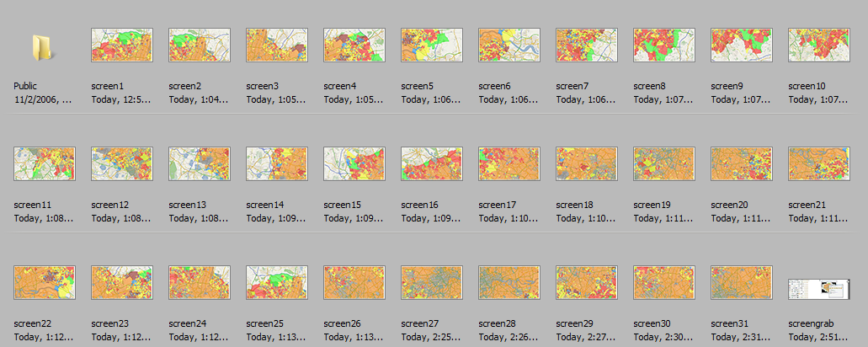Screen dimensions: 868x347
Task: Select the screen8 map thumbnail
Action: pos(664,45)
